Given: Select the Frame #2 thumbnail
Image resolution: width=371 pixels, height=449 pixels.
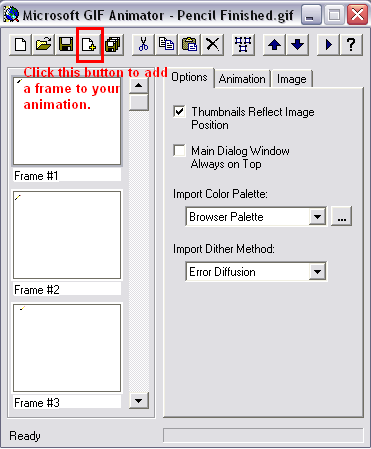Looking at the screenshot, I should [x=67, y=235].
